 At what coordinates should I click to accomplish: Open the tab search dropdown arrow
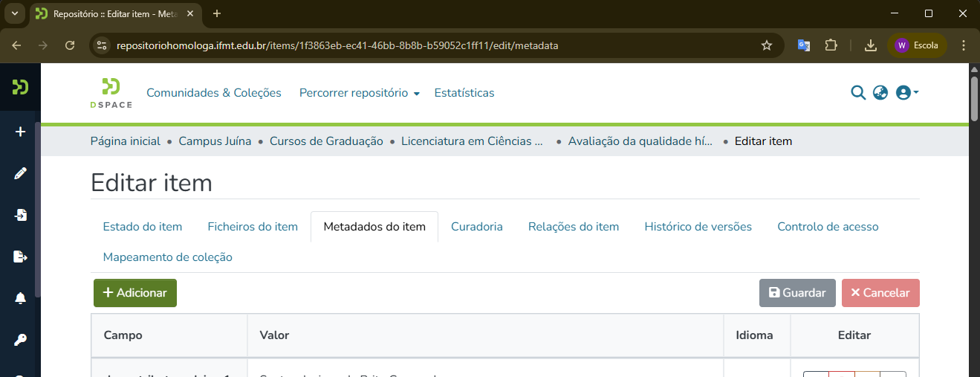pyautogui.click(x=14, y=13)
